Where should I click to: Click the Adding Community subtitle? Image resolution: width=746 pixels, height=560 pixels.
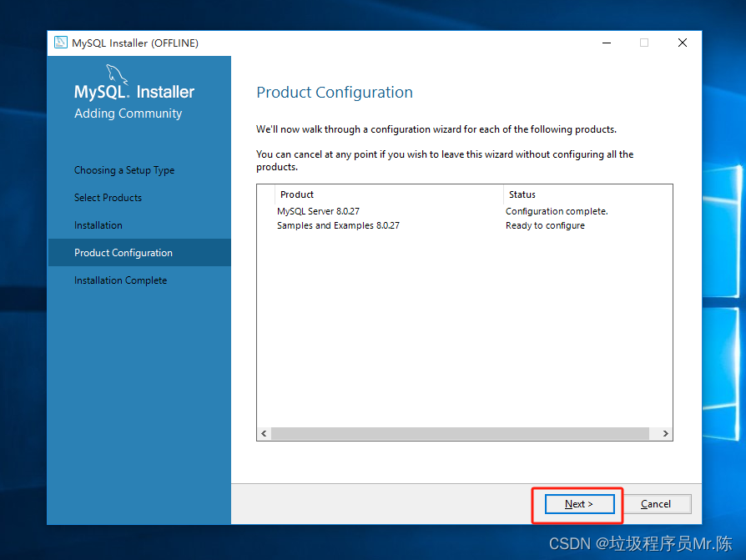click(128, 114)
